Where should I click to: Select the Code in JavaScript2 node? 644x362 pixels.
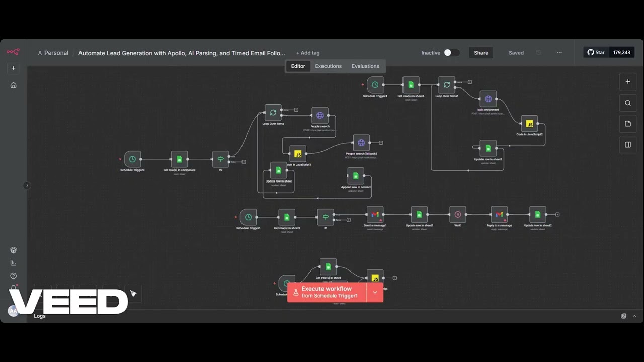coord(529,124)
